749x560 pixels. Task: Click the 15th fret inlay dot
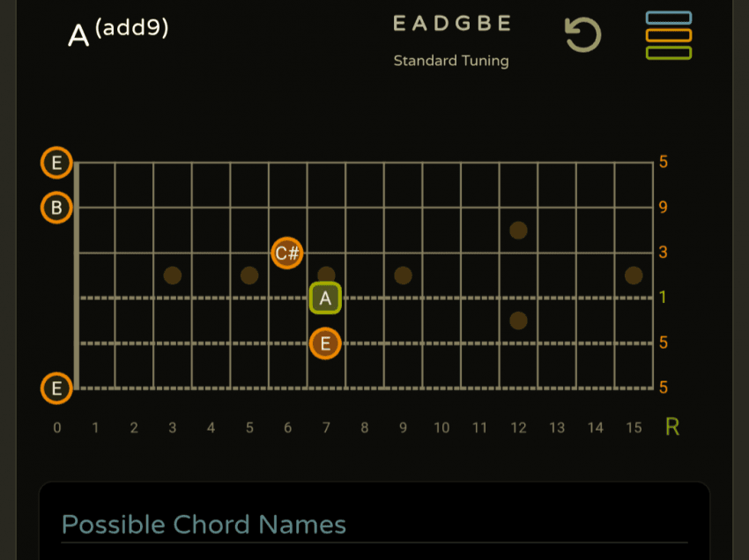pos(634,276)
